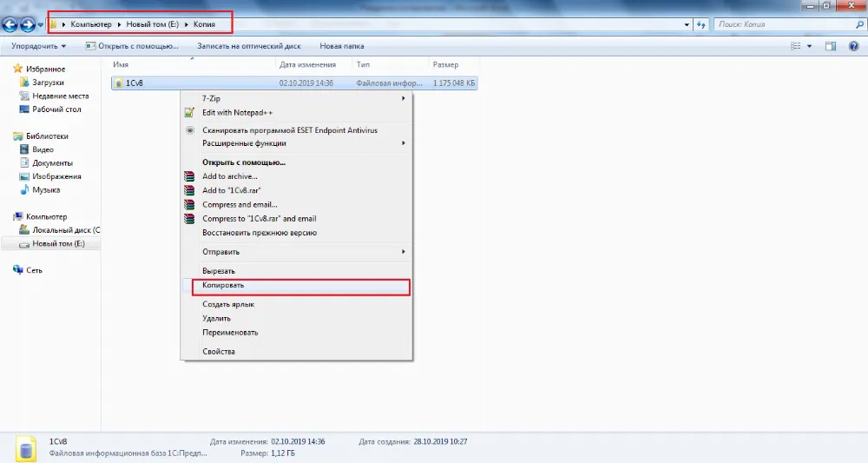
Task: Click the WinRAR icon beside Add to archive
Action: (189, 176)
